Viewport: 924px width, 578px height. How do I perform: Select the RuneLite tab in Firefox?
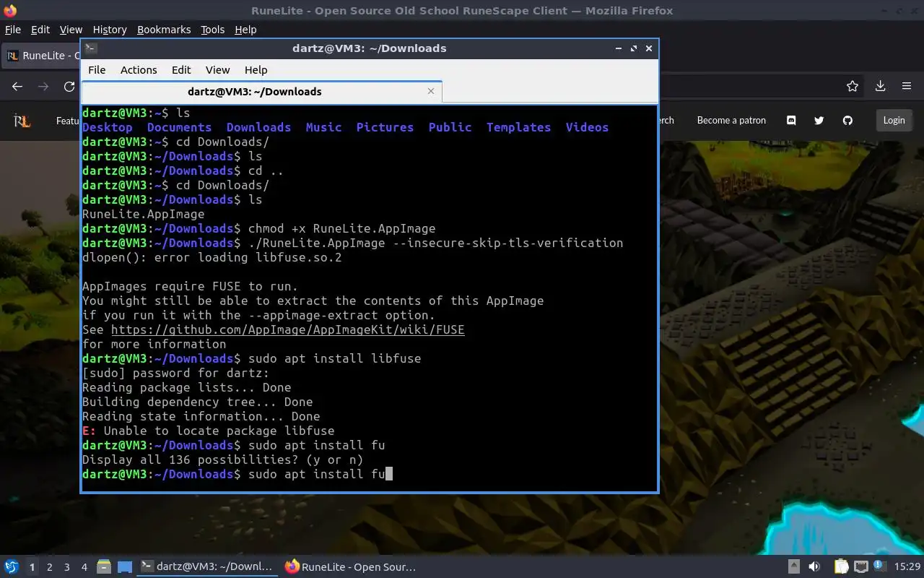(42, 56)
